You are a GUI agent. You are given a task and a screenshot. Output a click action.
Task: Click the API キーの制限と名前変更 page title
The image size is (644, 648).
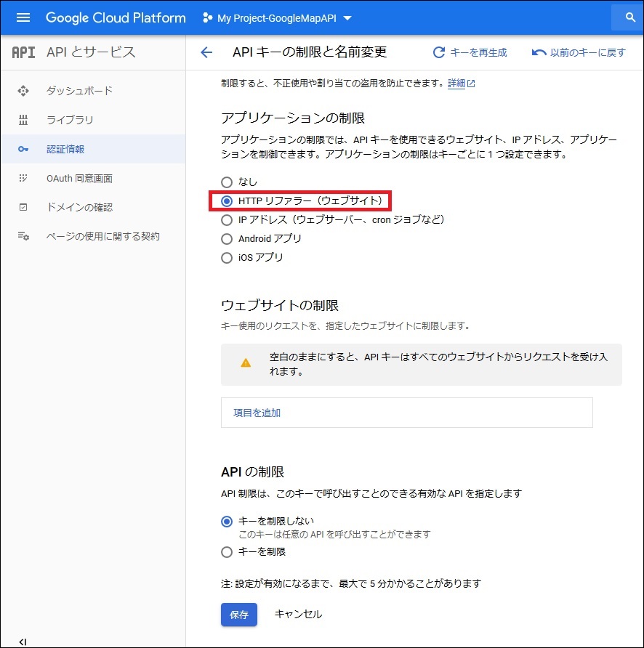310,52
